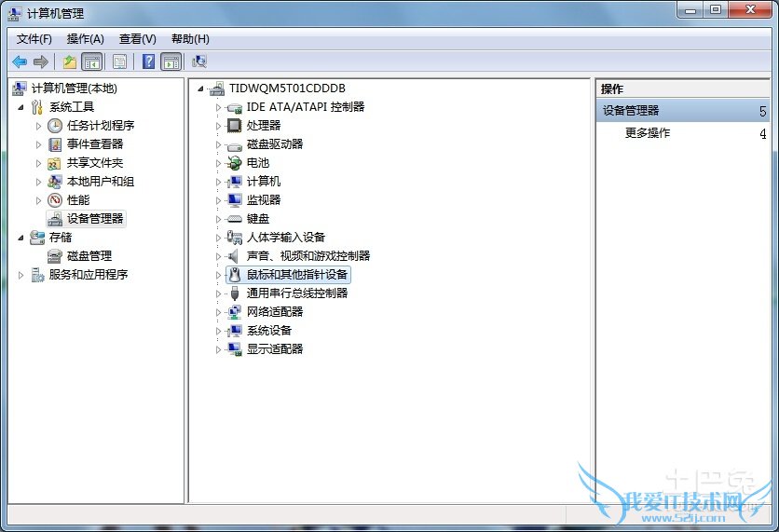Select 计算机管理(本地) root item
Viewport: 779px width, 532px height.
(x=74, y=89)
